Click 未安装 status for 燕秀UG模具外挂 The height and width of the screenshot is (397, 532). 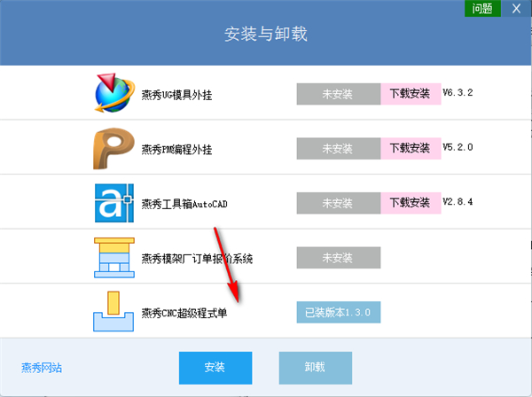click(x=339, y=94)
